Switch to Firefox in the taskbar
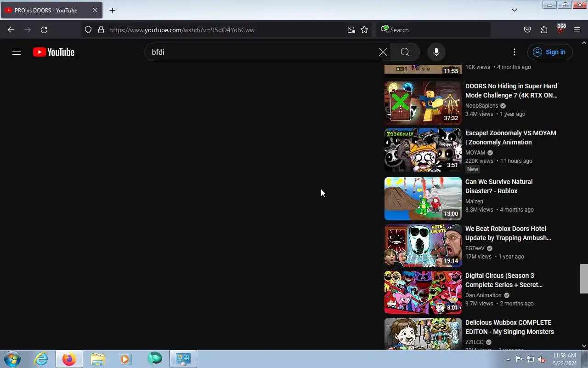 69,359
